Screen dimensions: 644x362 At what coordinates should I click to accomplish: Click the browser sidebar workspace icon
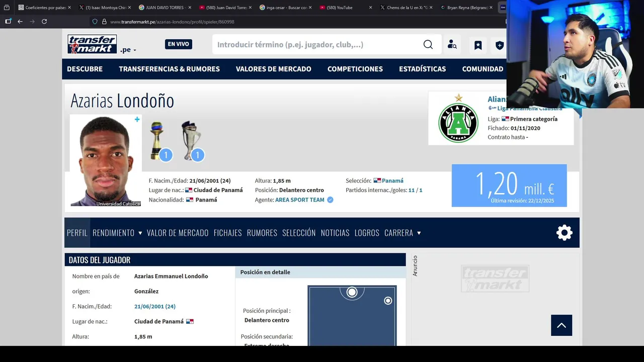coord(8,22)
